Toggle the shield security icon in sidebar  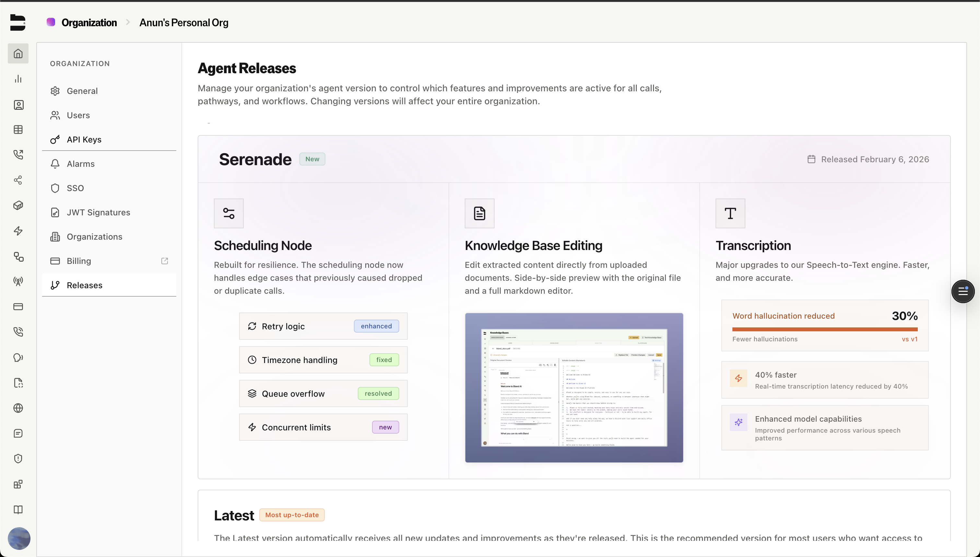(x=18, y=459)
